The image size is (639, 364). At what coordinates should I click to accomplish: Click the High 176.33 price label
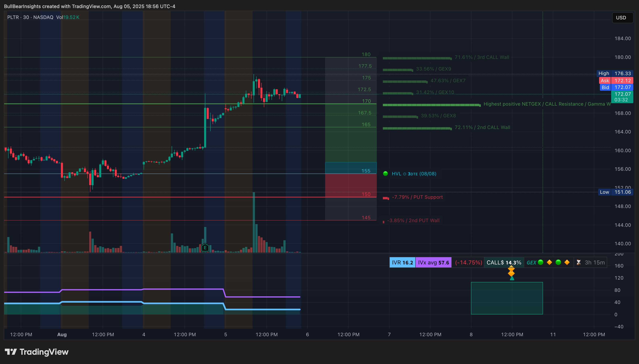point(615,73)
